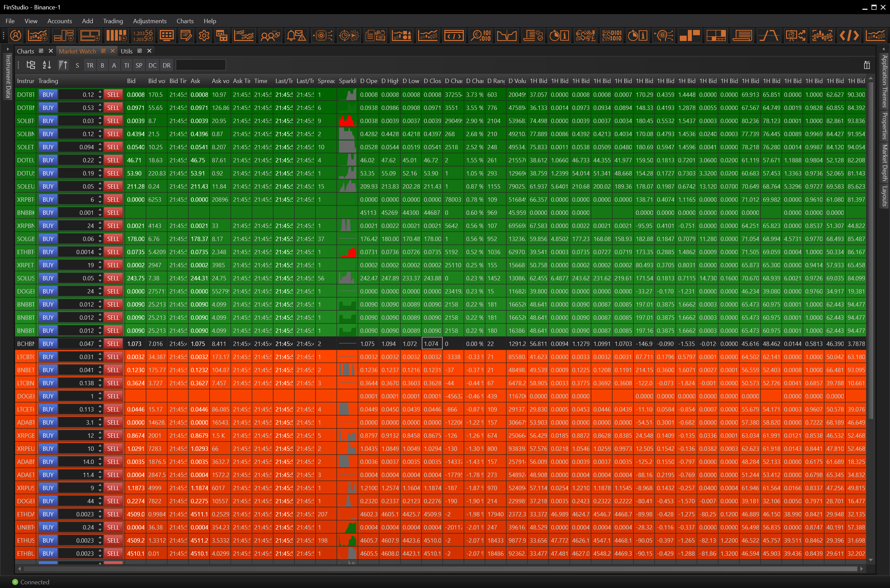Viewport: 890px width, 588px height.
Task: Click the tree grouping icon in Market Watch
Action: (31, 65)
